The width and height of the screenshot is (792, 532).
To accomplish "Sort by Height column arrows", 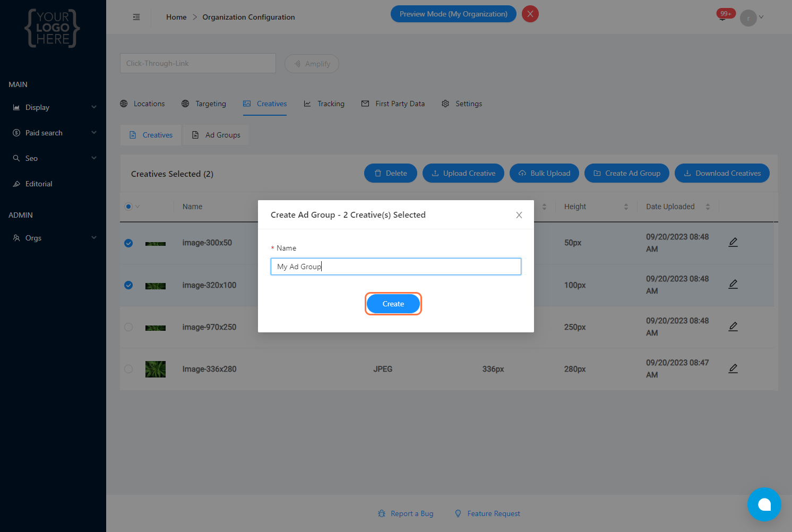I will click(x=626, y=207).
